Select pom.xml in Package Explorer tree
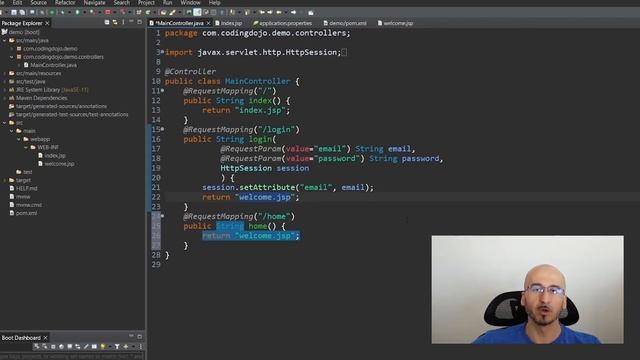This screenshot has height=360, width=640. (x=26, y=213)
